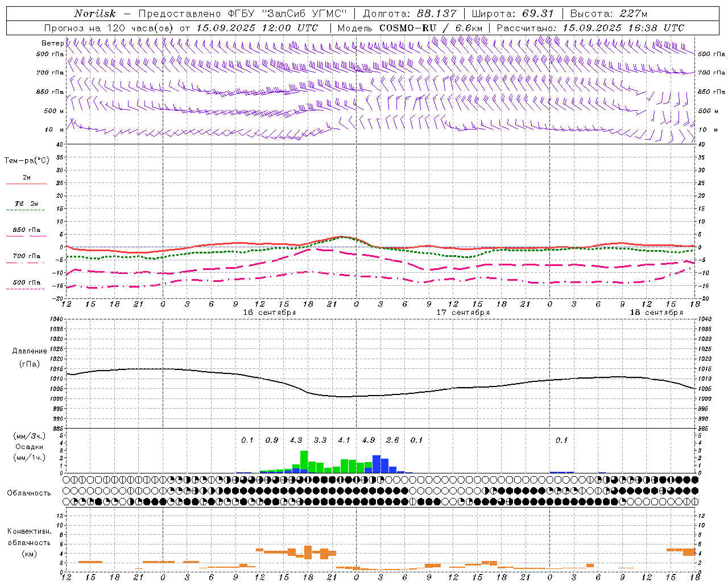Select the ФГБУ "ЗапСиб УГМС" provider text
Image resolution: width=728 pixels, height=582 pixels.
(x=287, y=14)
